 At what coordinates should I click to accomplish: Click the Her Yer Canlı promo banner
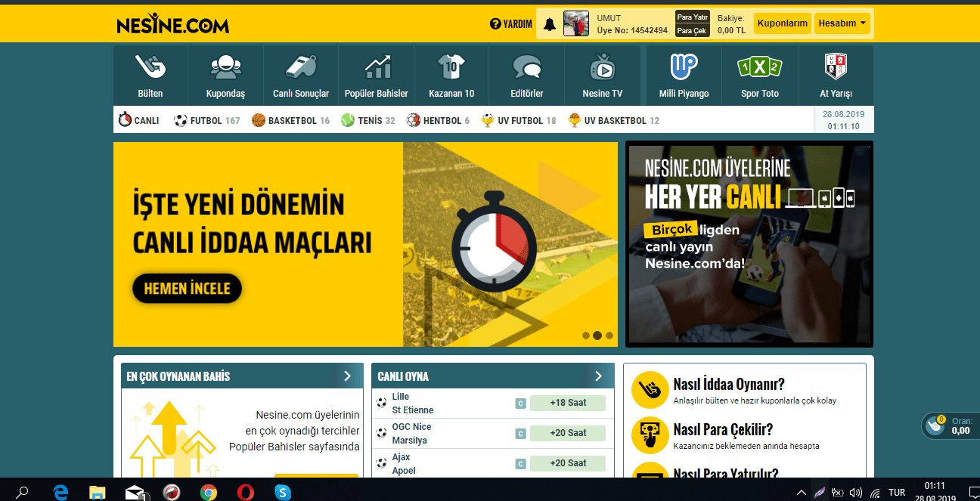click(x=749, y=243)
